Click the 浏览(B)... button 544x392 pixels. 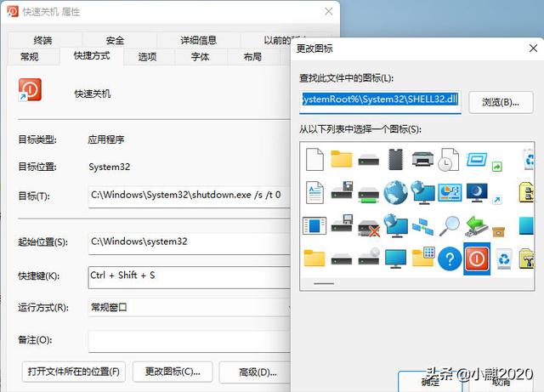click(501, 102)
